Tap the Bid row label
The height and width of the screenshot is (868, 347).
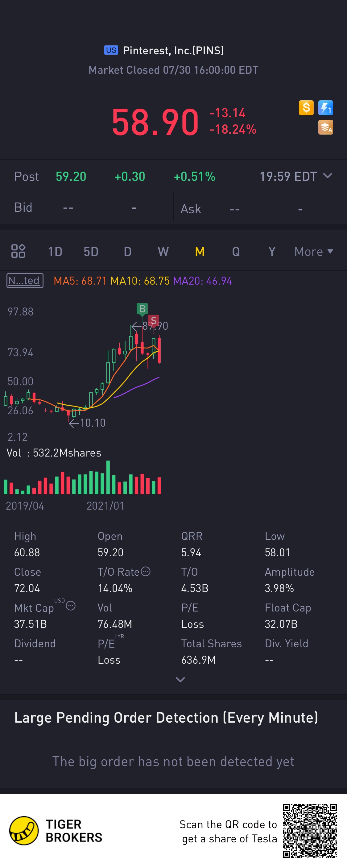[23, 207]
